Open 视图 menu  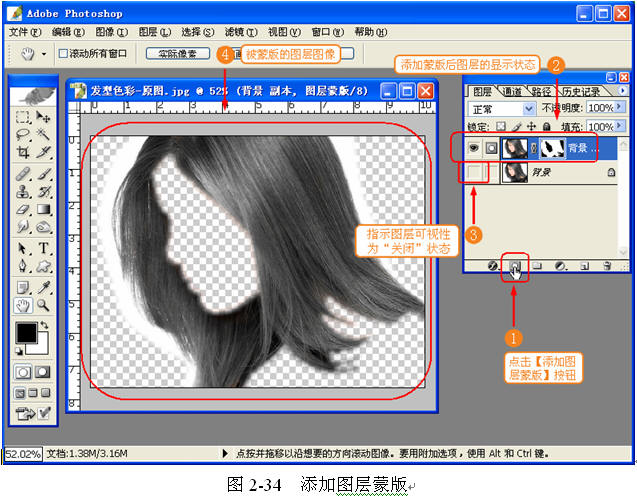pyautogui.click(x=284, y=32)
